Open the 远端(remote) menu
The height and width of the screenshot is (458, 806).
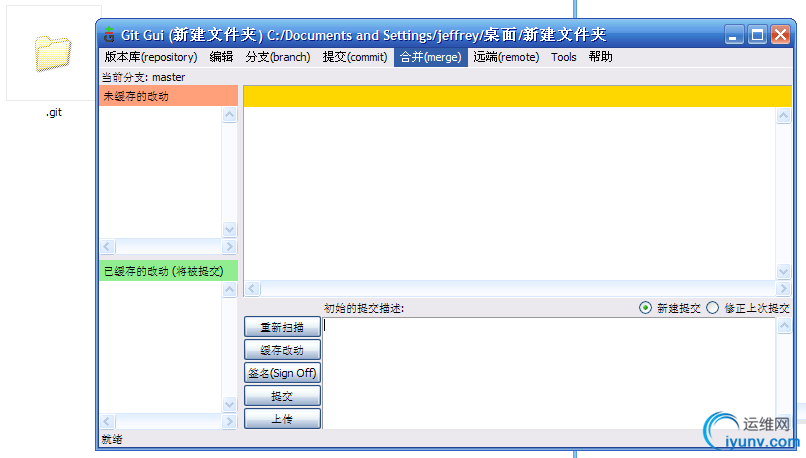click(506, 57)
